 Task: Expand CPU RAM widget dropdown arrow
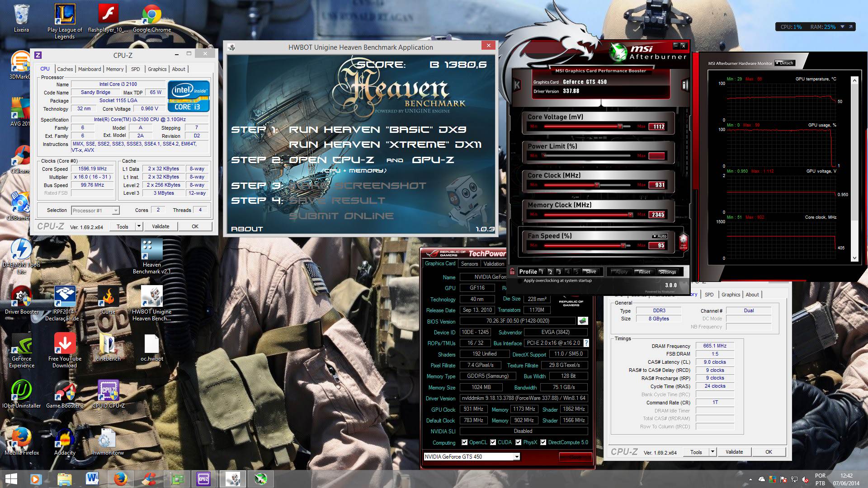point(842,27)
